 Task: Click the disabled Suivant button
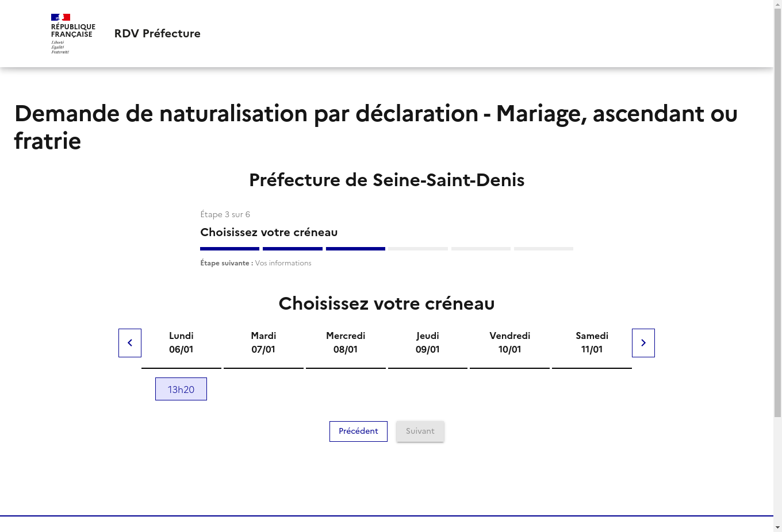(x=420, y=431)
